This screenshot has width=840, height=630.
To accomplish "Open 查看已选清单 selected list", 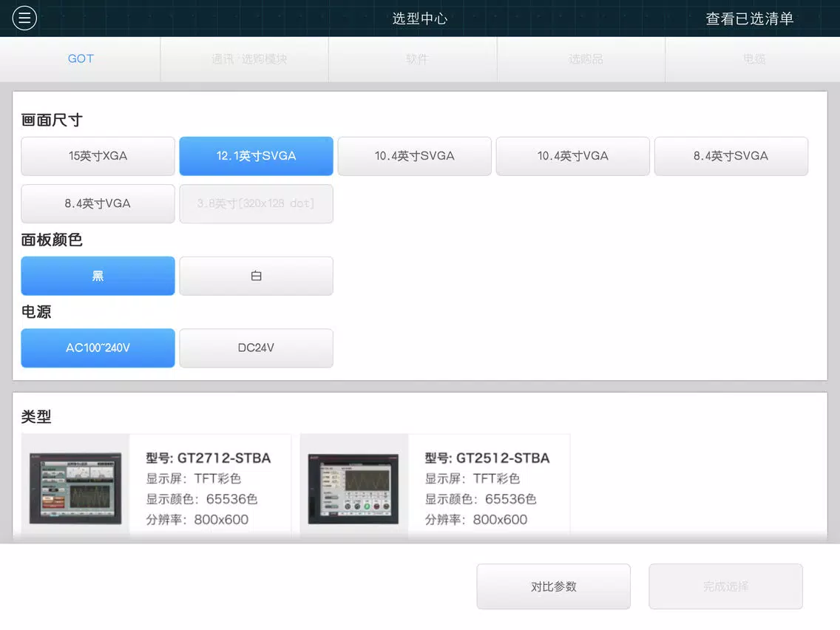I will 749,18.
